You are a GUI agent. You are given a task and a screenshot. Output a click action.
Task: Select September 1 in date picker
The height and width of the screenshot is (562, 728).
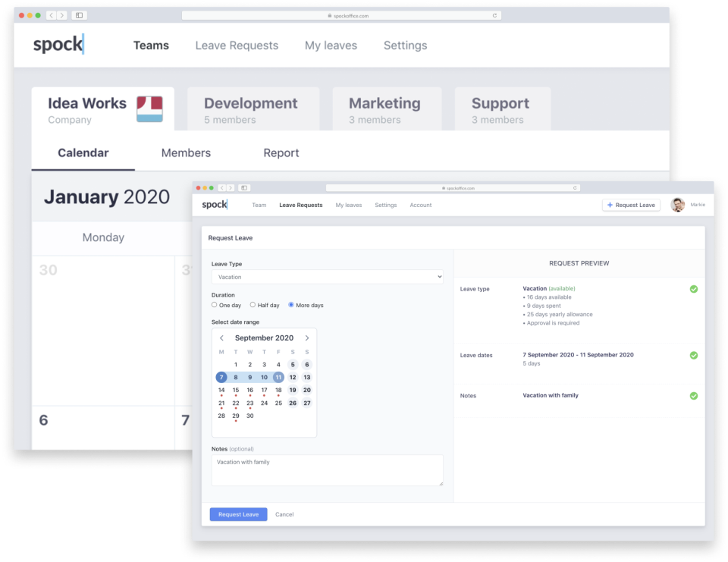point(236,365)
